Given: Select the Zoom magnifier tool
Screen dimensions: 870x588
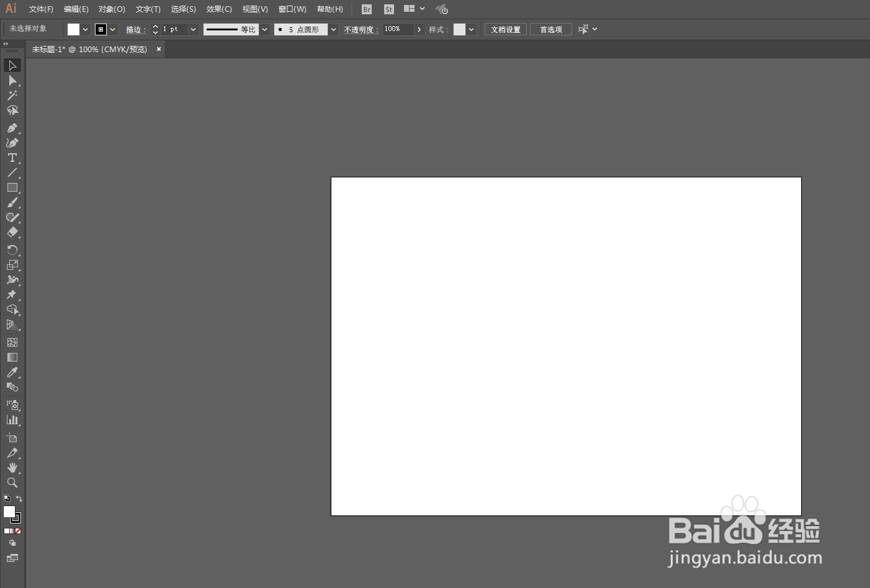Looking at the screenshot, I should click(12, 483).
